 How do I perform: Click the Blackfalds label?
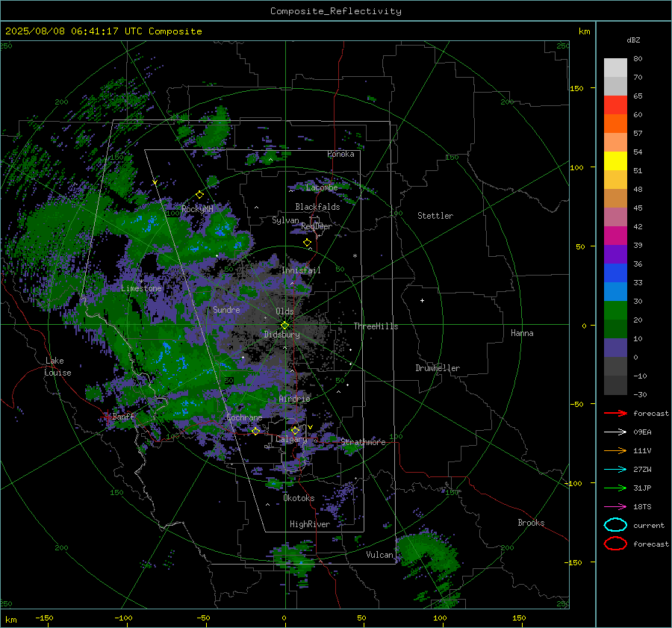coord(317,207)
